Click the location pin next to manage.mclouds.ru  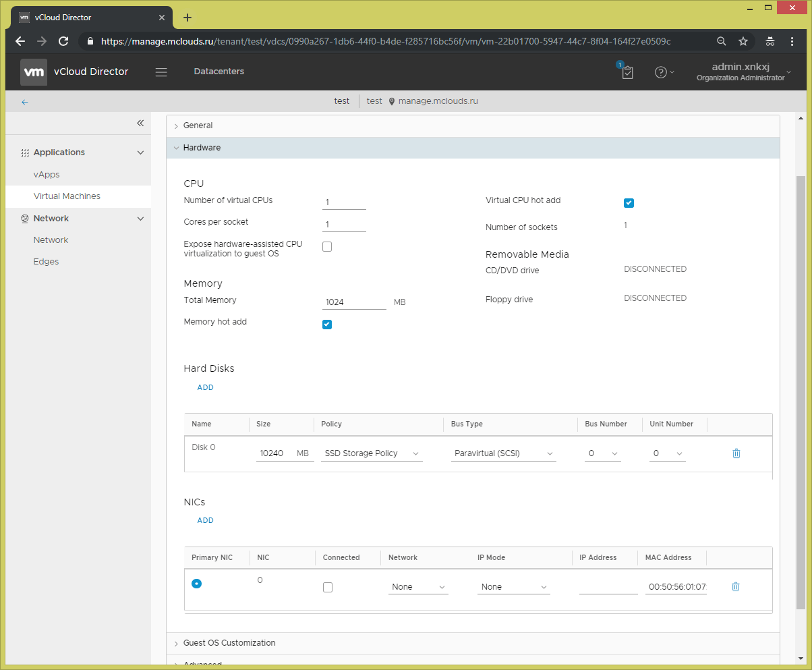click(x=392, y=101)
